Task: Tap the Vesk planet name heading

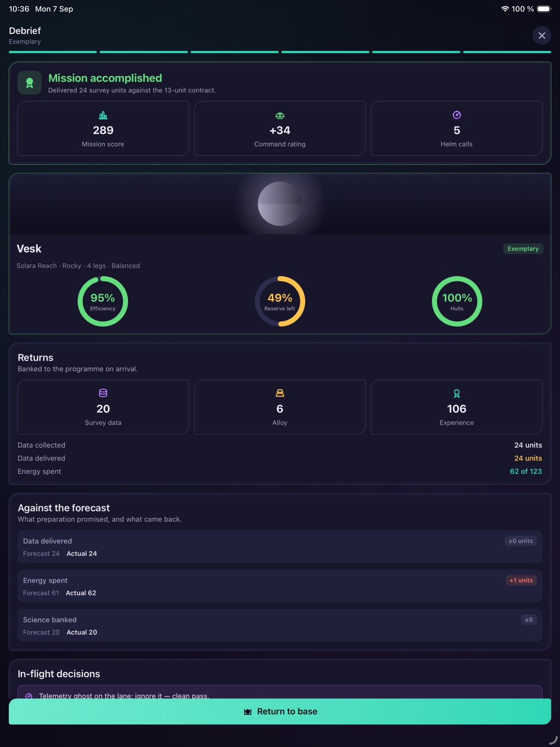Action: click(29, 249)
